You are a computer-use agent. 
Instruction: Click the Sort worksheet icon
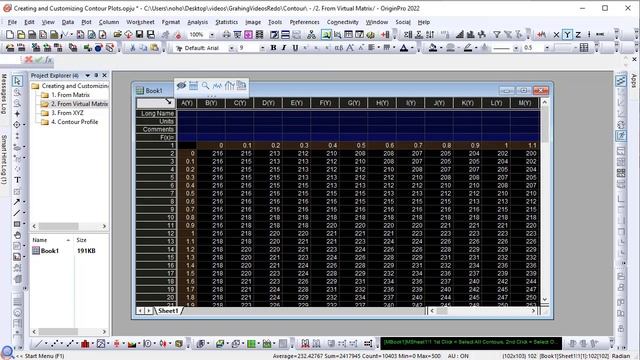pos(430,35)
